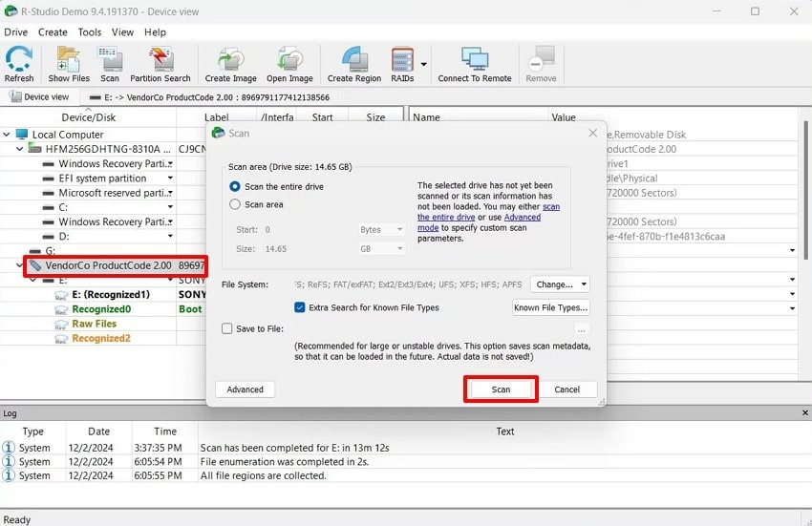
Task: Collapse the VendorCo ProductCode node
Action: (x=19, y=265)
